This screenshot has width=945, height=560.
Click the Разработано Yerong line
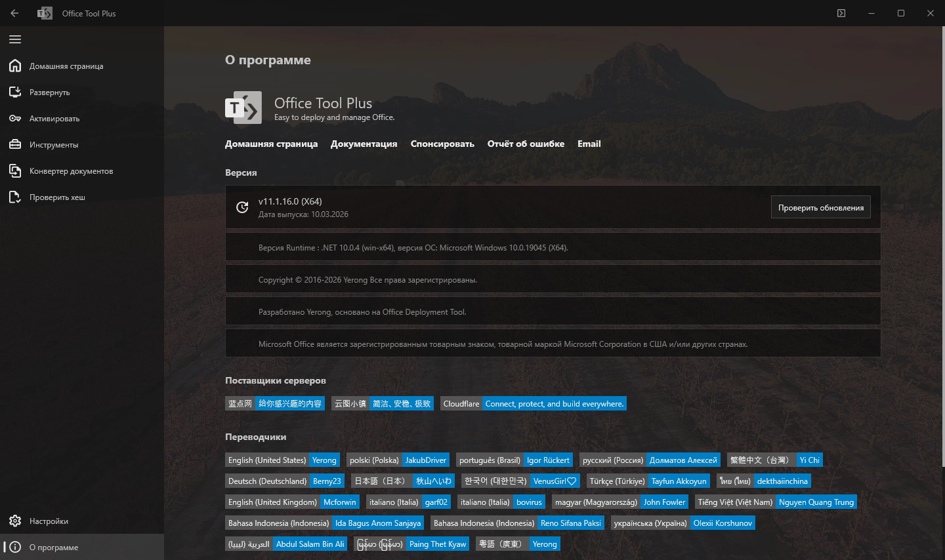point(362,312)
